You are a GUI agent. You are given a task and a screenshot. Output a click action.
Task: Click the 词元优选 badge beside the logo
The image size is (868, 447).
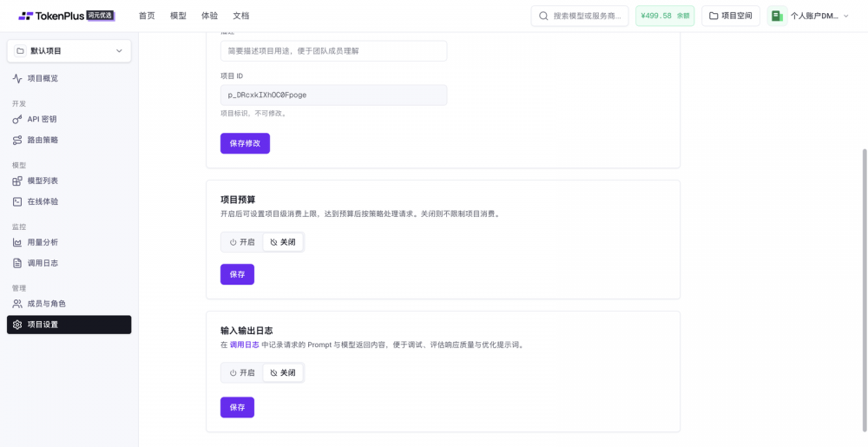coord(100,16)
